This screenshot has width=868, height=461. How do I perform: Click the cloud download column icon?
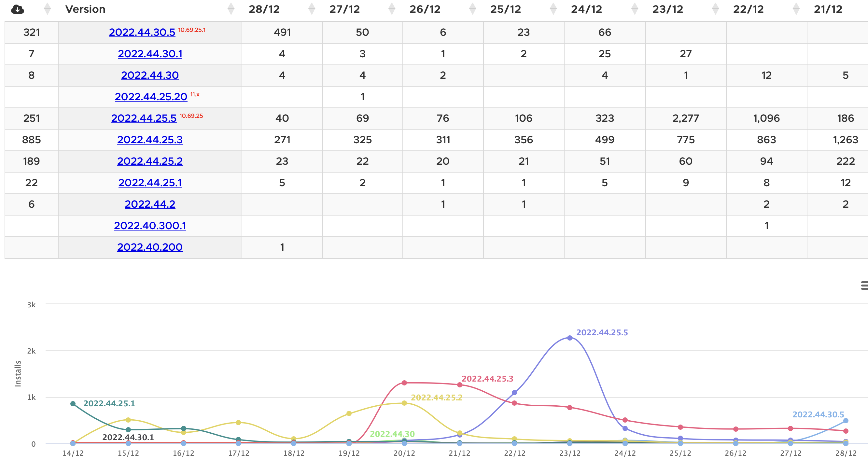tap(17, 9)
